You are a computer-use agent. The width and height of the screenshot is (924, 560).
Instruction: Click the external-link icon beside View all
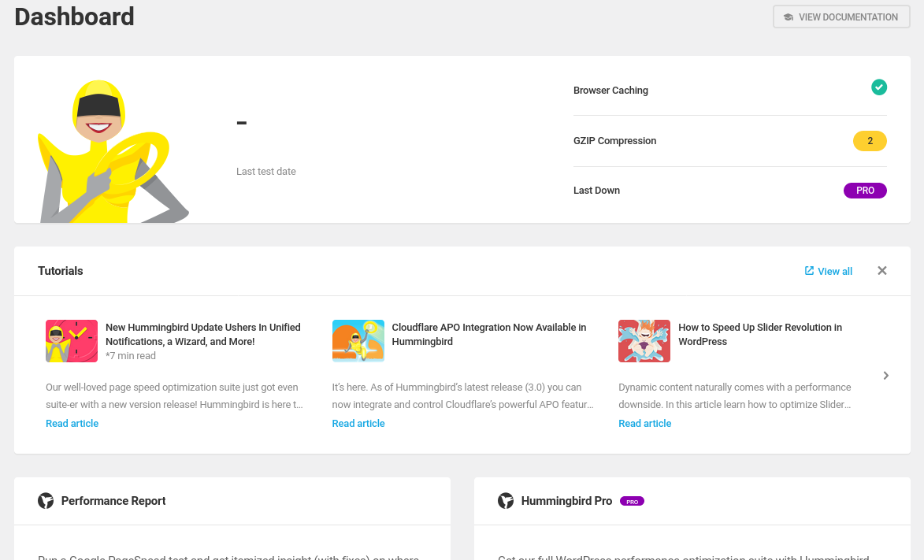tap(809, 271)
